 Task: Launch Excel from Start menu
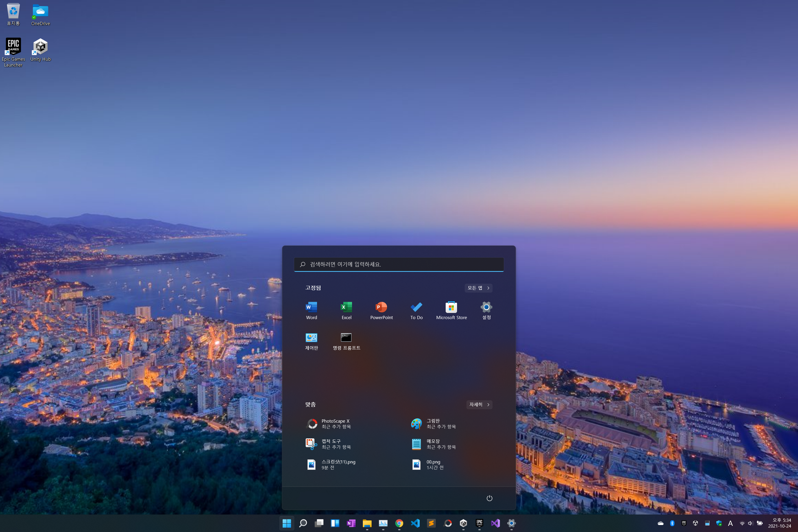(346, 310)
